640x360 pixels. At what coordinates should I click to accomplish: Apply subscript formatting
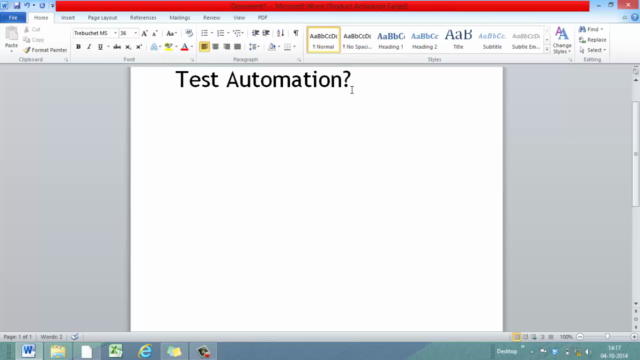point(128,47)
